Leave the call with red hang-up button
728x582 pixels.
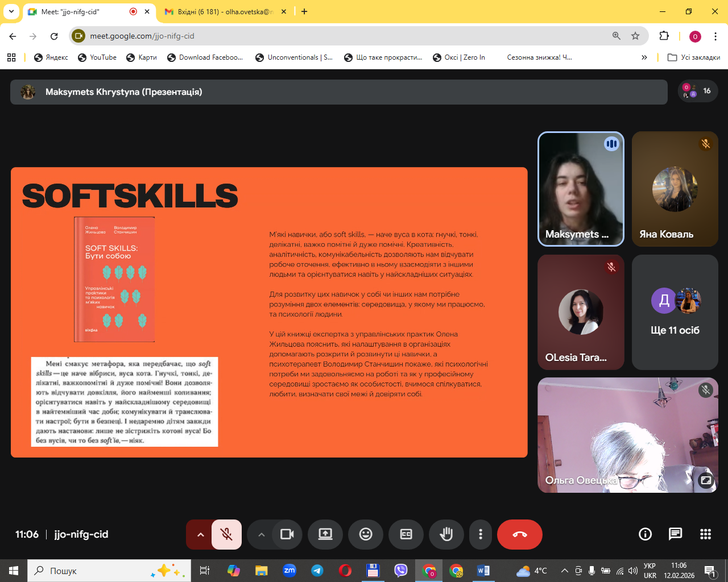coord(519,534)
